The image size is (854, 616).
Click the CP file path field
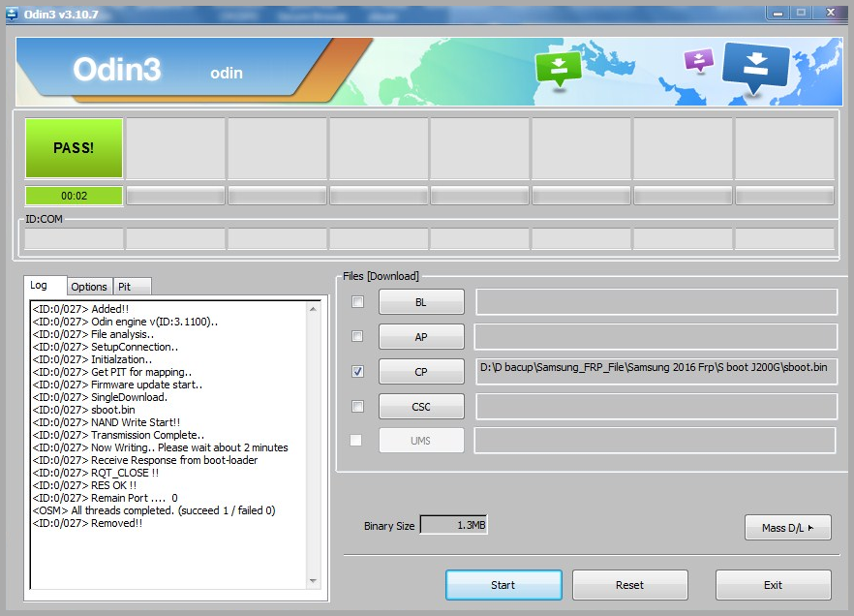(x=656, y=372)
